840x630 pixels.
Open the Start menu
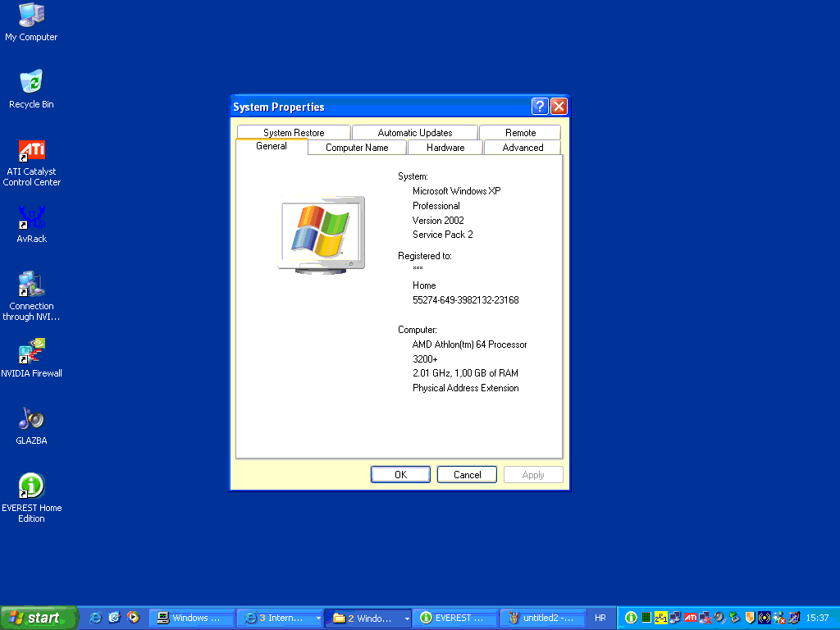[x=39, y=618]
